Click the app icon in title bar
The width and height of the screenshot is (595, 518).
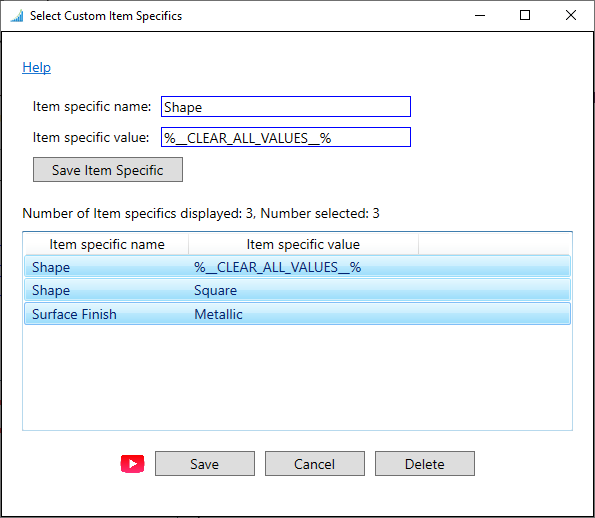(x=17, y=16)
